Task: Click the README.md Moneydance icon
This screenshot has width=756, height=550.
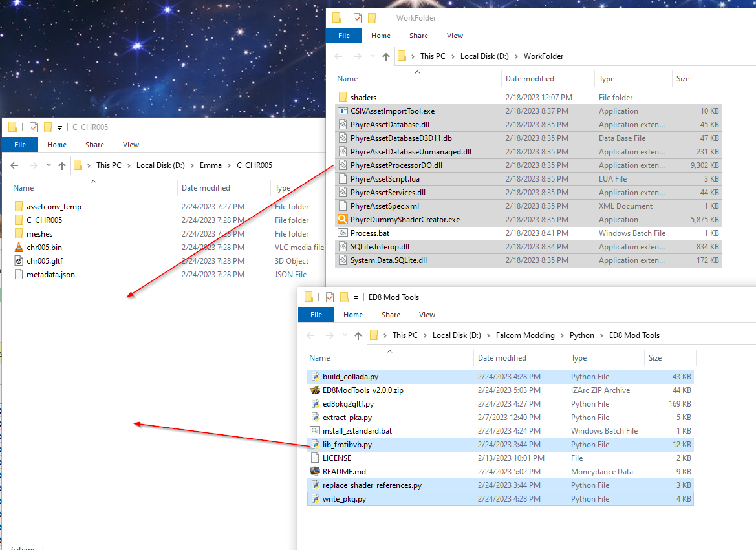Action: pyautogui.click(x=315, y=471)
